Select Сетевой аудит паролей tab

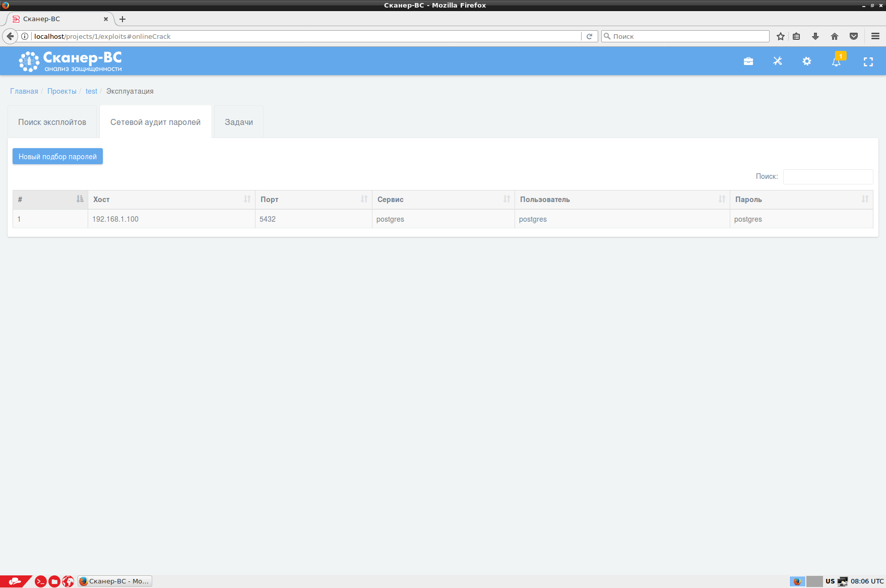point(155,122)
